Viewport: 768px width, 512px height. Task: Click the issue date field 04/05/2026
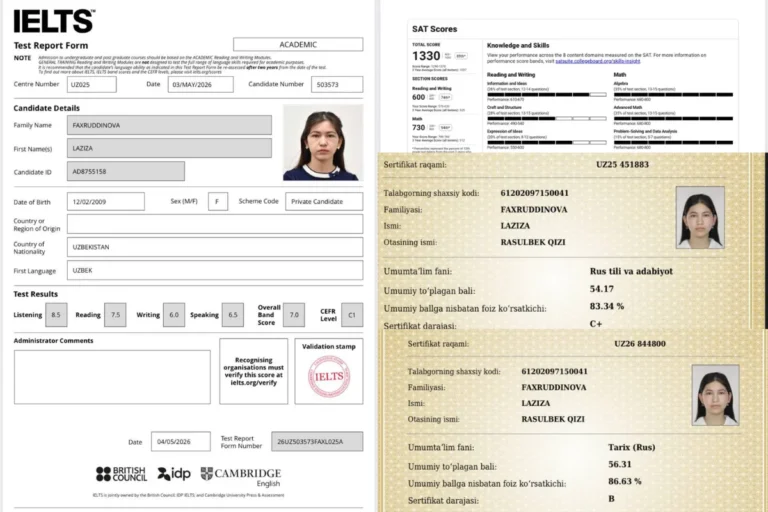point(181,441)
